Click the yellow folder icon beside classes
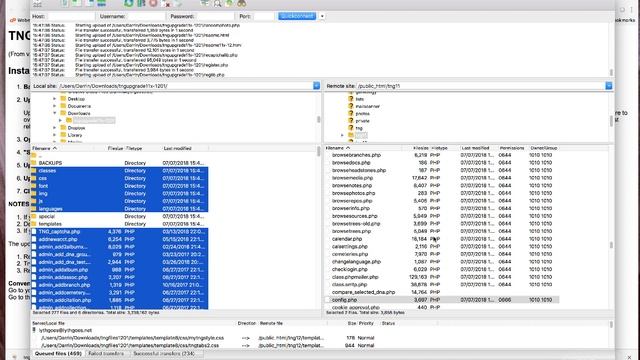 (x=34, y=171)
